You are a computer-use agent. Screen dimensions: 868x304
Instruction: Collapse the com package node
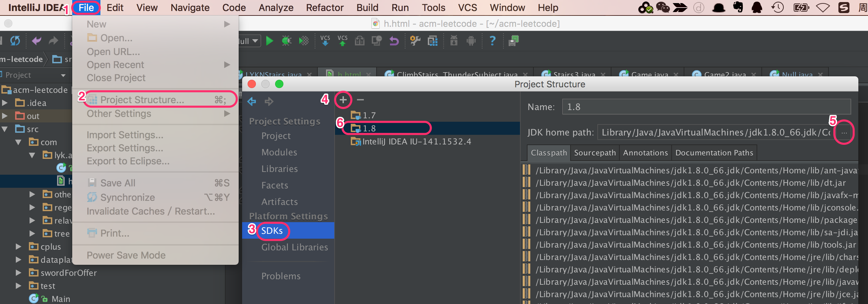coord(19,142)
